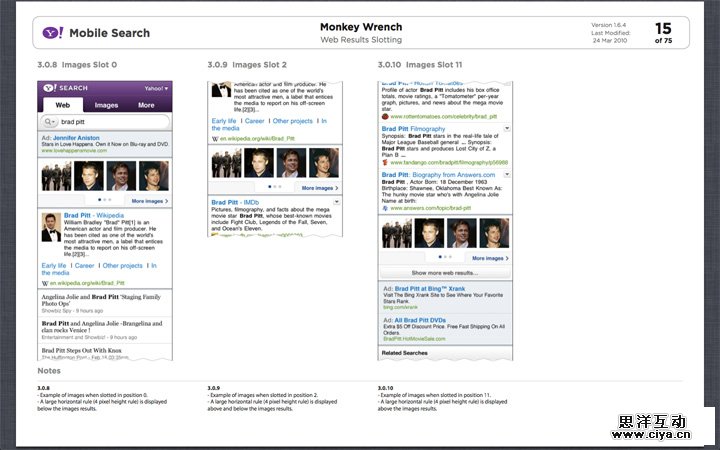The image size is (720, 450).
Task: Open the More tab in purple header
Action: tap(146, 105)
